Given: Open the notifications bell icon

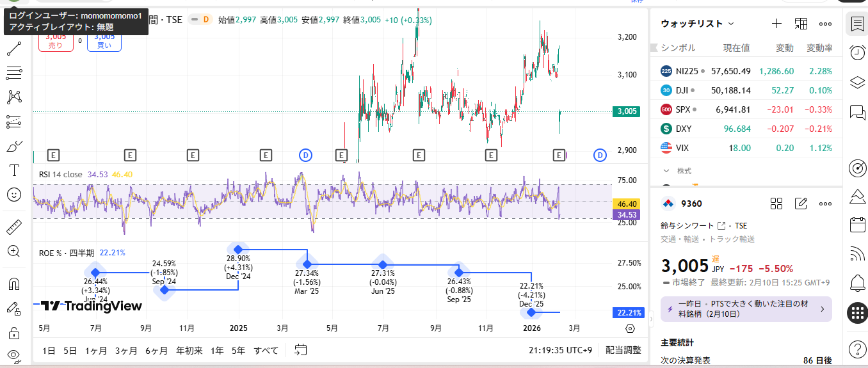Looking at the screenshot, I should click(x=857, y=282).
